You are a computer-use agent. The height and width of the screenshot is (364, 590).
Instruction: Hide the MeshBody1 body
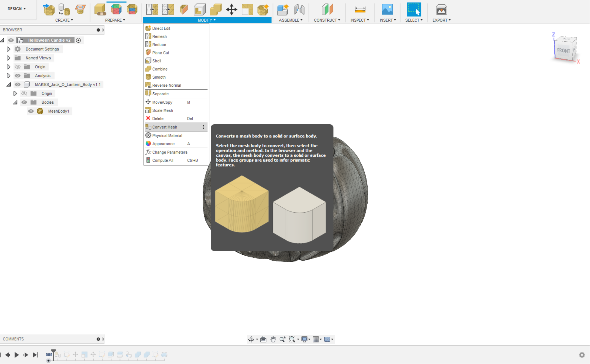[31, 111]
